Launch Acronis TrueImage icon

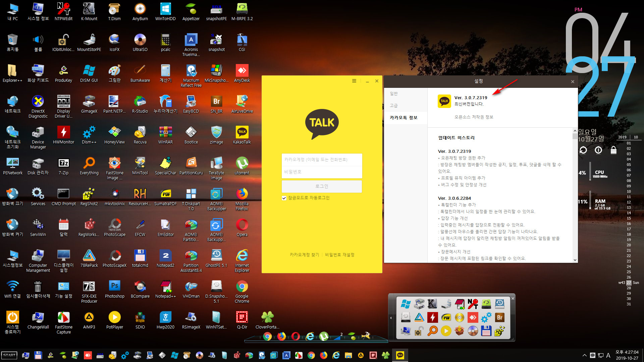click(191, 45)
